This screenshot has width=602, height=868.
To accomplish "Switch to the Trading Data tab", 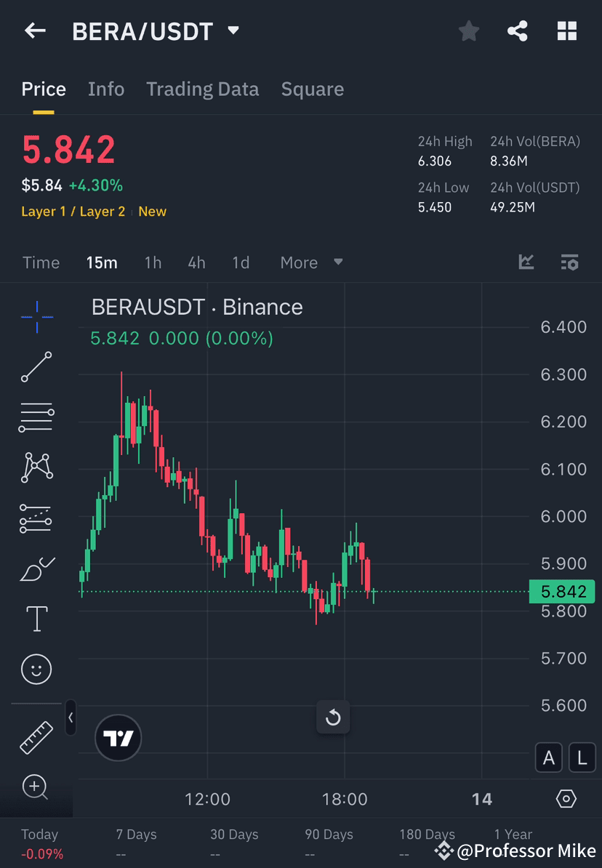I will 203,89.
